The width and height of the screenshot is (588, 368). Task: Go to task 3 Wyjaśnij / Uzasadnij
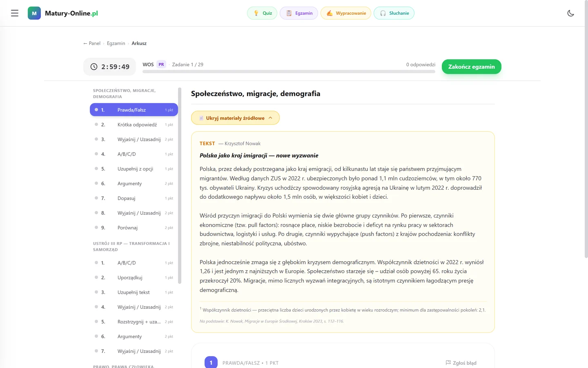tap(134, 139)
